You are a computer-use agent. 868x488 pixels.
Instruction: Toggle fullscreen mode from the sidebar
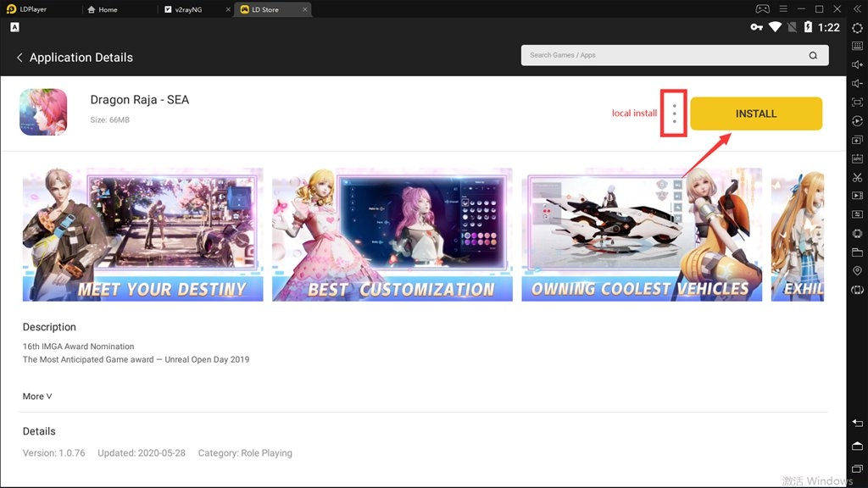[x=857, y=103]
